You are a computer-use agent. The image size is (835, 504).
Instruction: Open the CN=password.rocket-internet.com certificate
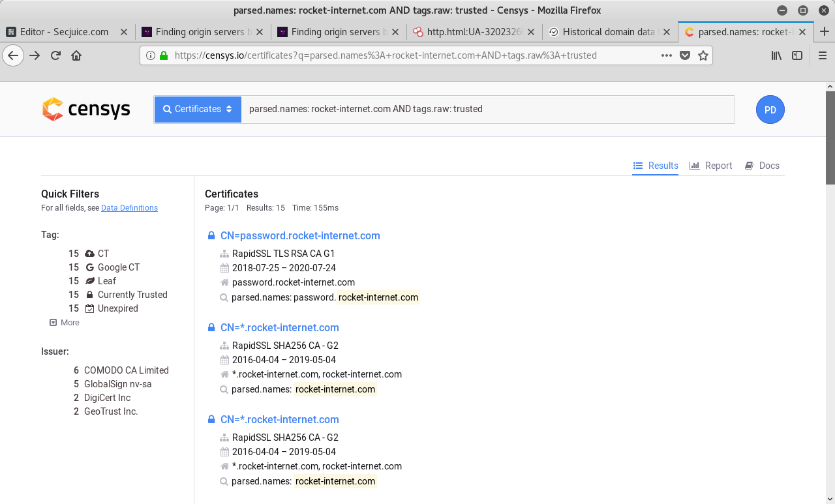coord(300,236)
